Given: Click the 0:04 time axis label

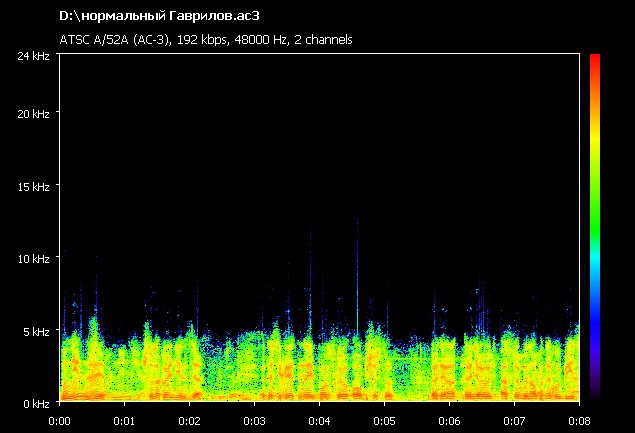Looking at the screenshot, I should (320, 421).
